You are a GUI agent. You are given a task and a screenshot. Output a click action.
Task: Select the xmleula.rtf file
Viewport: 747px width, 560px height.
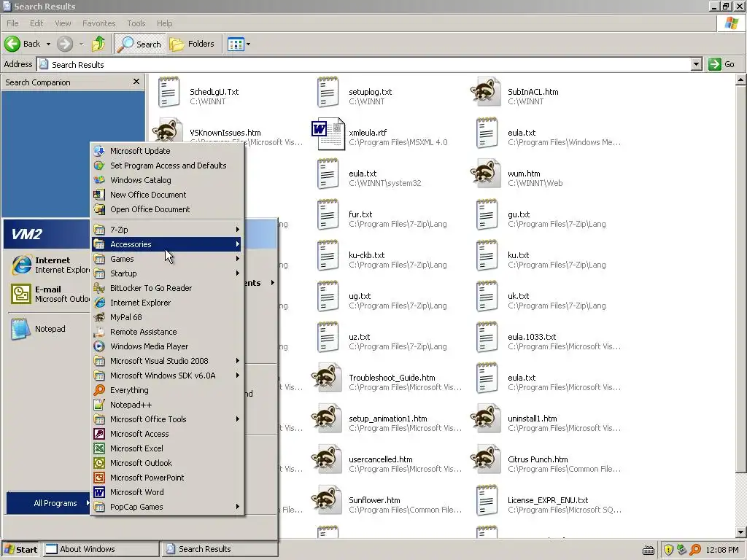click(379, 134)
